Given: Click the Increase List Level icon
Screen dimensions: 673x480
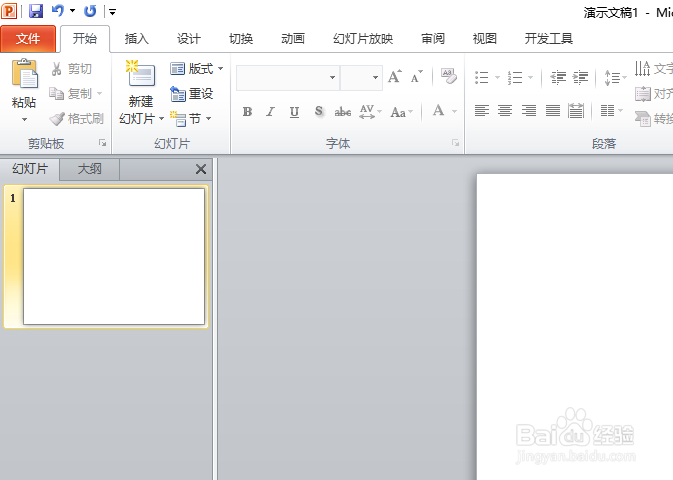Looking at the screenshot, I should (580, 77).
